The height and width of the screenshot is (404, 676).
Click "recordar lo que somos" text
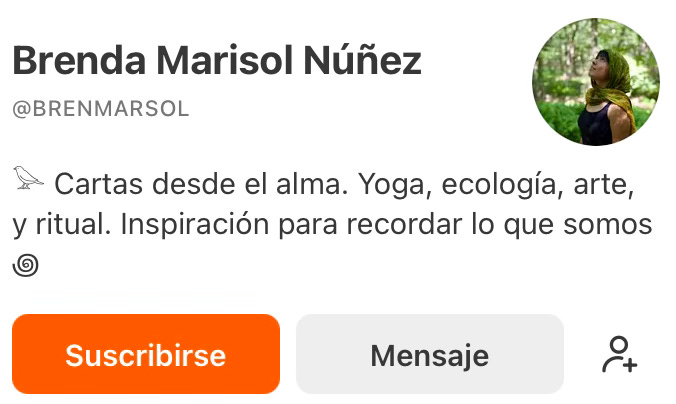(499, 225)
